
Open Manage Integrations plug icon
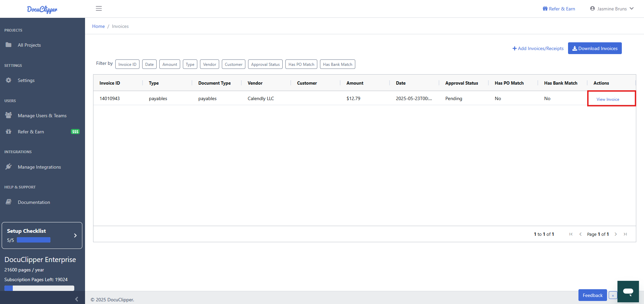coord(9,167)
